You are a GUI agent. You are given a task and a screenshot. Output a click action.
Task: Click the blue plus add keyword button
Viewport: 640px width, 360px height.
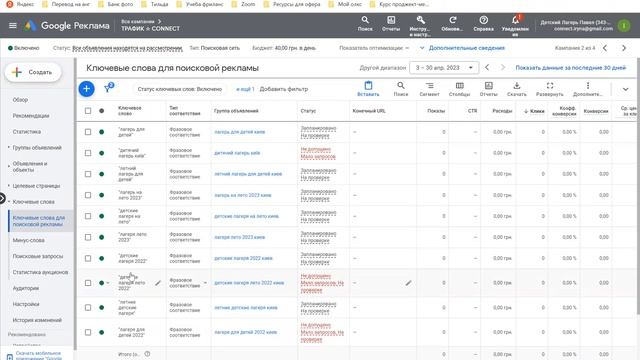click(87, 89)
